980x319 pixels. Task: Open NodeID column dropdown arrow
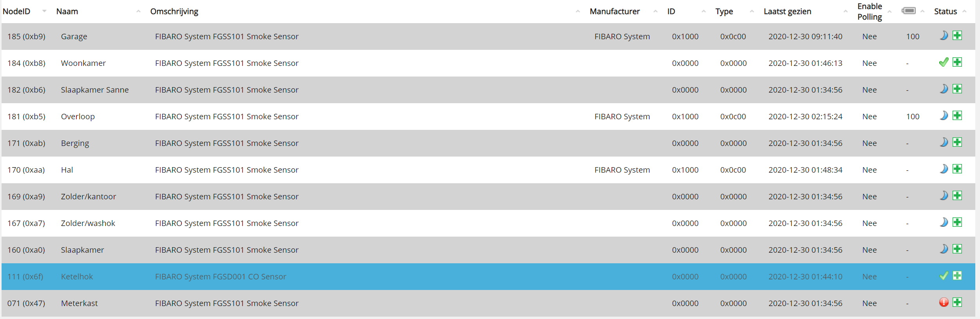[44, 11]
